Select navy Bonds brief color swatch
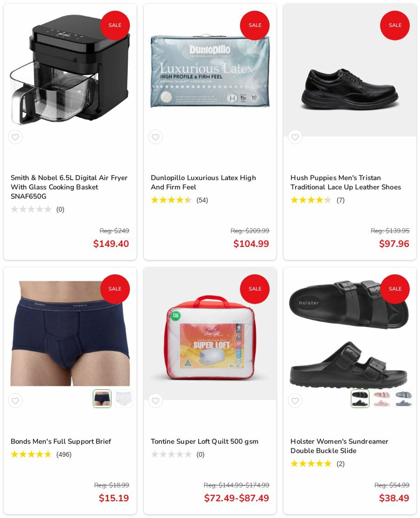420x518 pixels. point(102,399)
